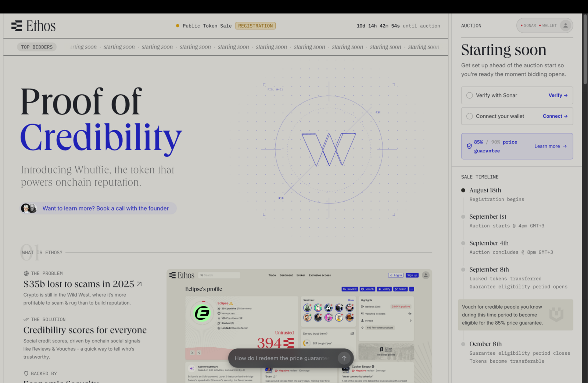Screen dimensions: 588x383
Task: Click the founder avatars beside the book-a-call link
Action: (29, 208)
